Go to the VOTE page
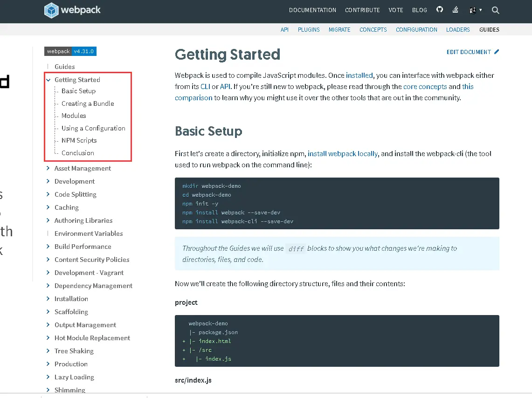Viewport: 532px width, 398px height. pos(396,10)
